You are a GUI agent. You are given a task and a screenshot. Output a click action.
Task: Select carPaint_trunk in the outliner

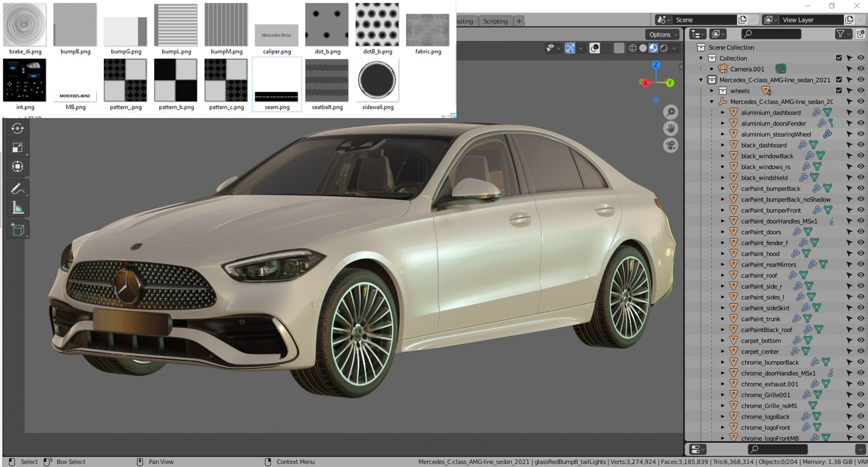click(x=760, y=319)
